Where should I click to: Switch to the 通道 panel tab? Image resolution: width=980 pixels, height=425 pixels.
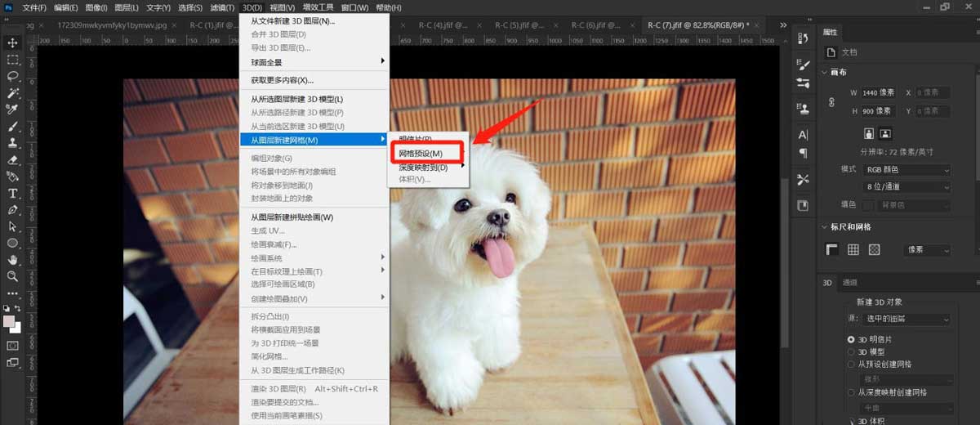(851, 282)
